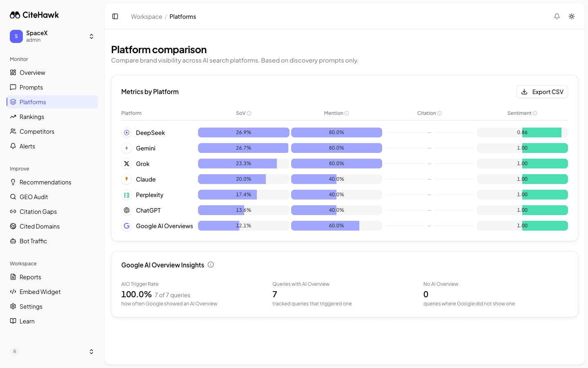Click the Google AI Overview Insights info icon
This screenshot has height=368, width=588.
click(x=211, y=265)
